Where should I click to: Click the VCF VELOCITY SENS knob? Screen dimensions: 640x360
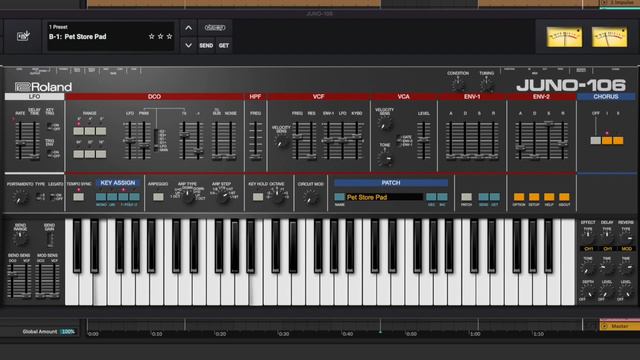click(281, 142)
